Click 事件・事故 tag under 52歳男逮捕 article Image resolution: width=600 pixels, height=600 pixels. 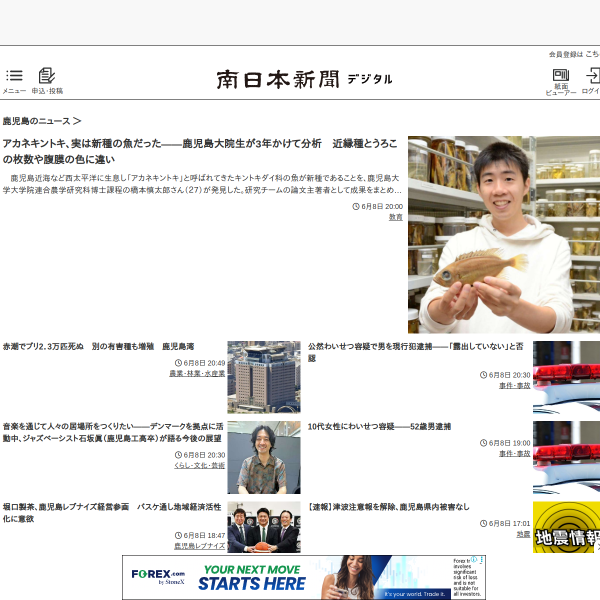pos(515,453)
